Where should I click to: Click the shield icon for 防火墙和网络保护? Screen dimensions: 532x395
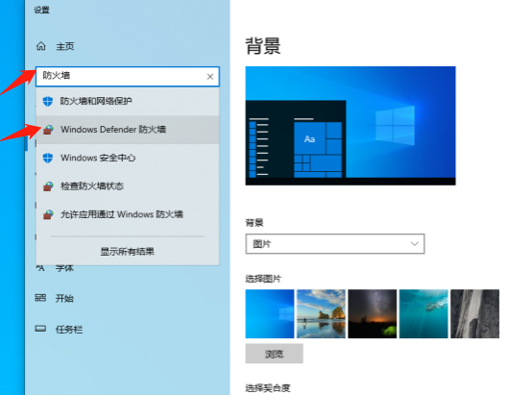48,101
